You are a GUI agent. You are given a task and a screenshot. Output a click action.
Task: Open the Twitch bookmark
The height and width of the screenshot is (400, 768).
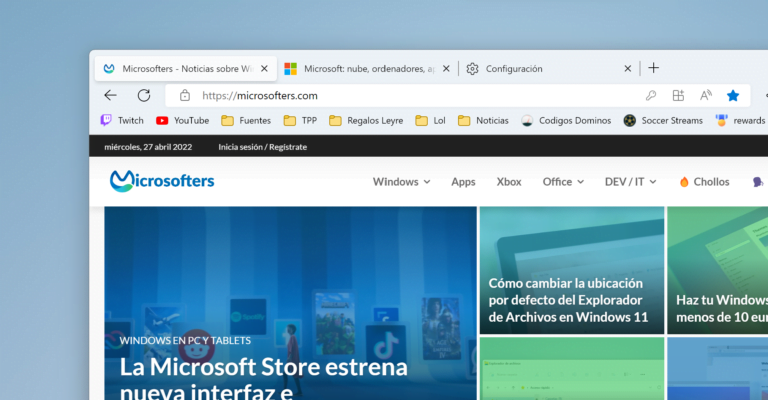coord(122,120)
